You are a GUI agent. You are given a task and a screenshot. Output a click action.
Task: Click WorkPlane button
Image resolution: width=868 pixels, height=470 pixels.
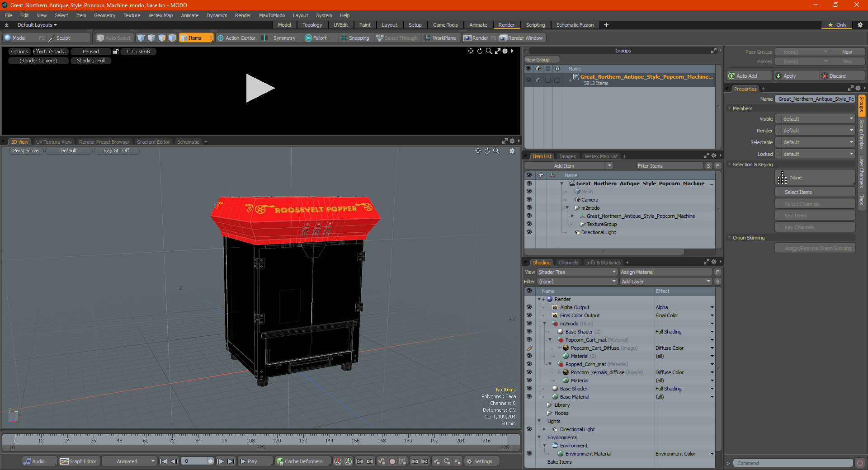click(x=440, y=38)
